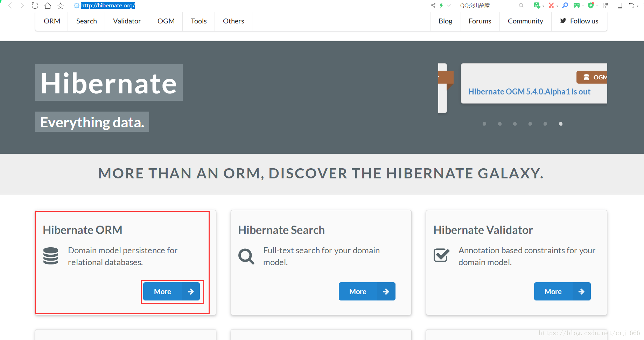This screenshot has width=644, height=340.
Task: Open the browser home page
Action: click(48, 6)
